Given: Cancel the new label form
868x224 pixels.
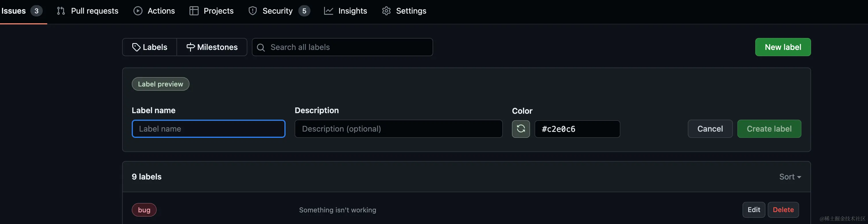Looking at the screenshot, I should pyautogui.click(x=710, y=129).
